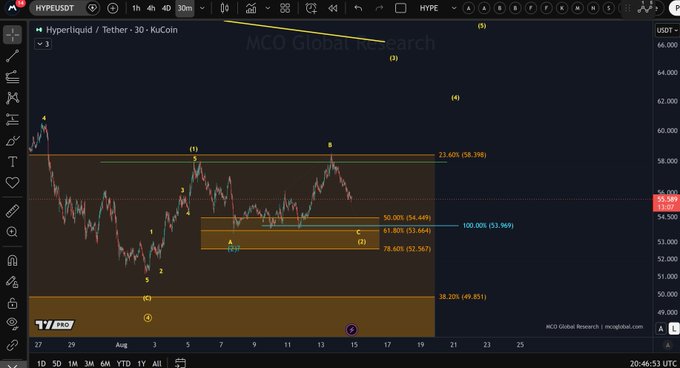The height and width of the screenshot is (368, 680).
Task: Open the indicator templates grid
Action: point(285,8)
